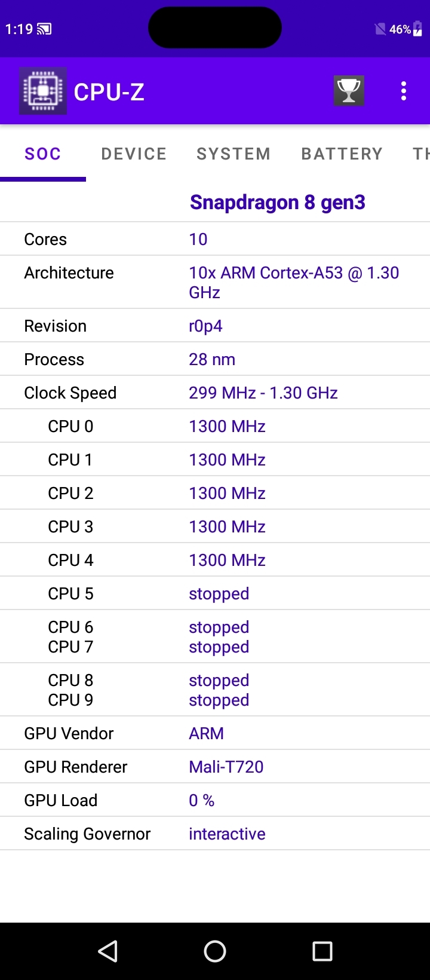Tap the Scaling Governor row
This screenshot has height=980, width=430.
(215, 834)
